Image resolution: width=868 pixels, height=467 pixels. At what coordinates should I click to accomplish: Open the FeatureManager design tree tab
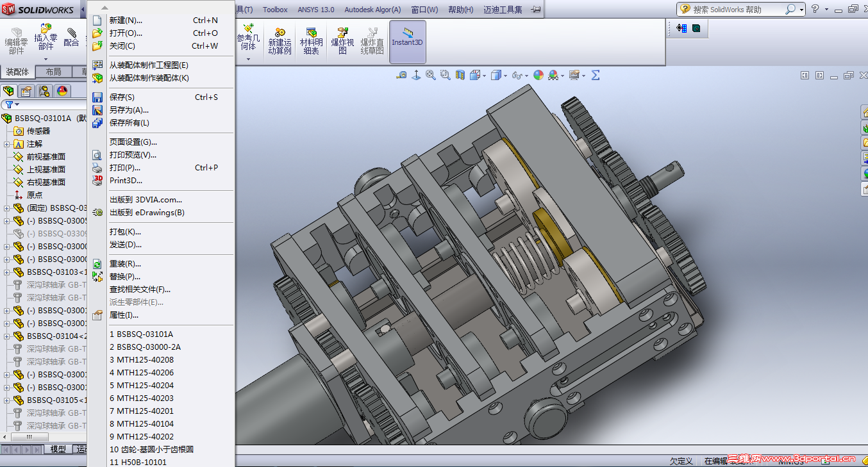[8, 90]
